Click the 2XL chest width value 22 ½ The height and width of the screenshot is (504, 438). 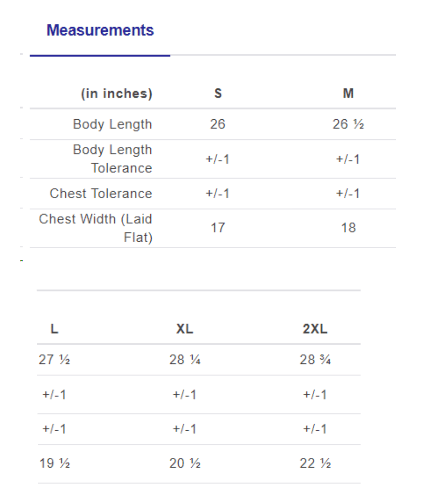[315, 463]
